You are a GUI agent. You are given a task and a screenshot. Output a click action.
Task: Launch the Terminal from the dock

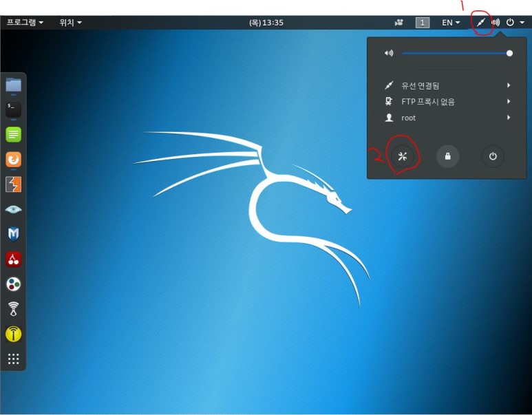[x=14, y=109]
